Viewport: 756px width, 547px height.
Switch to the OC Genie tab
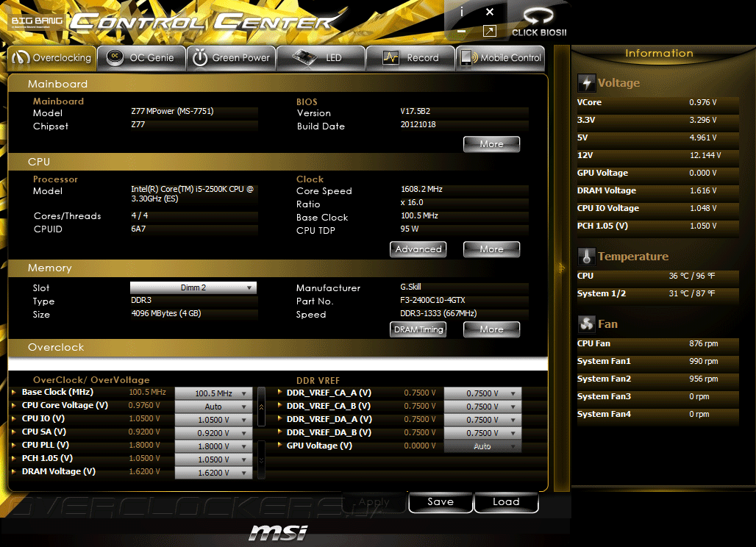pyautogui.click(x=141, y=58)
